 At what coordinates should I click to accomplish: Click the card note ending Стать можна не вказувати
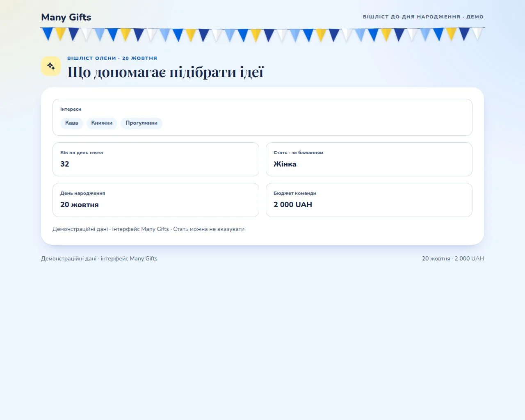148,229
